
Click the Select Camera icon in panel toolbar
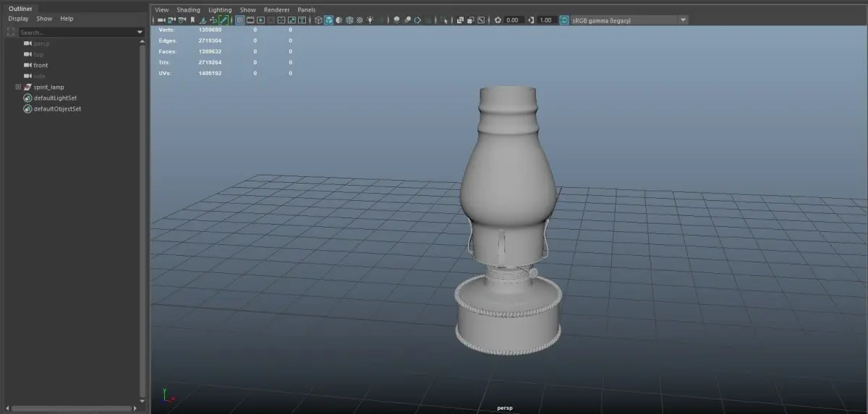coord(161,20)
